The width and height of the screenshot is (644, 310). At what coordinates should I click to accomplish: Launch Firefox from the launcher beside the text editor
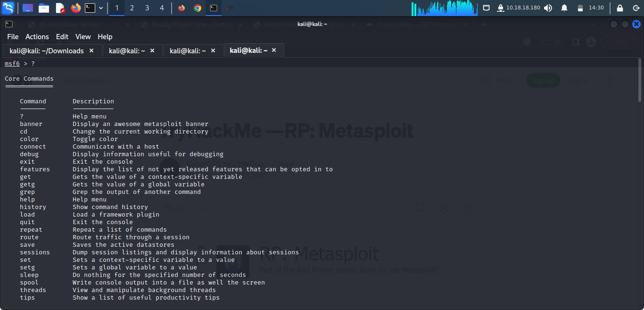[x=76, y=8]
